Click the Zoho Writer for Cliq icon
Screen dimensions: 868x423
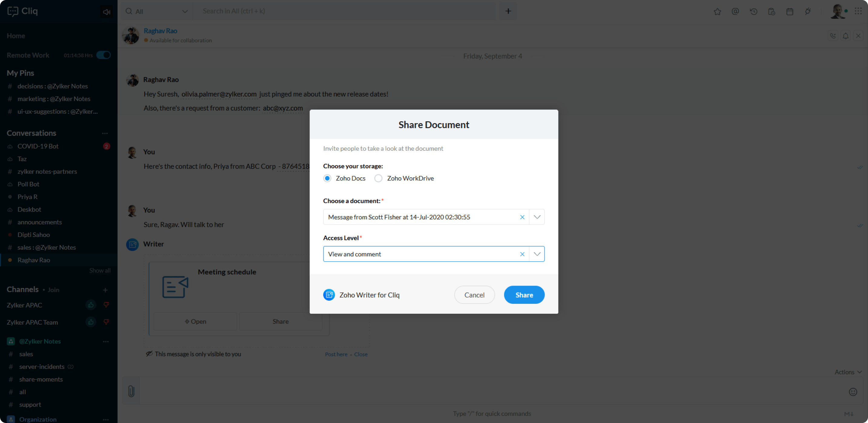pyautogui.click(x=329, y=295)
